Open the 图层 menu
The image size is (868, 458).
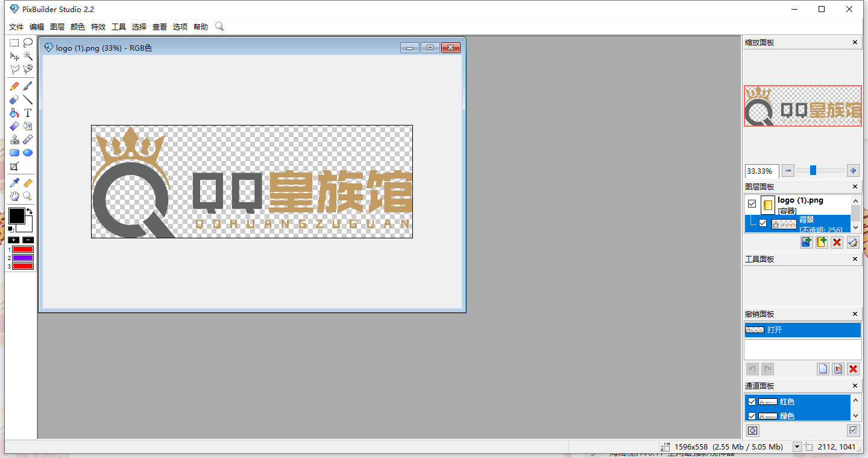(x=57, y=27)
